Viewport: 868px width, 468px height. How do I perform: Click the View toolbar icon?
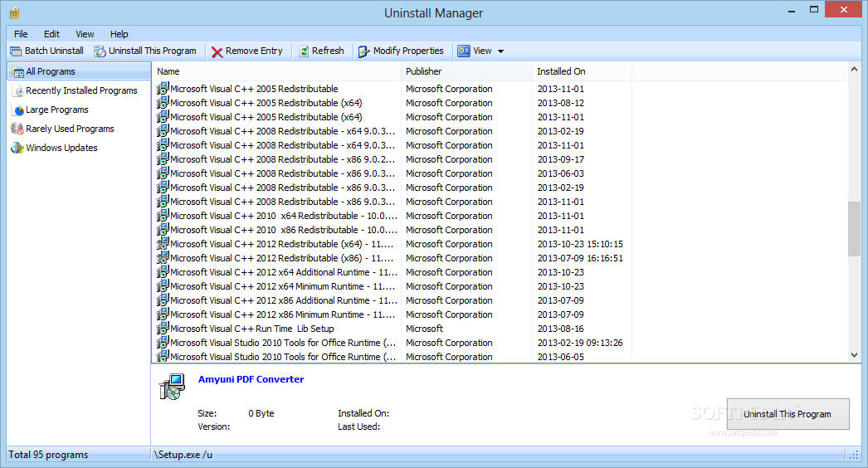pos(464,51)
